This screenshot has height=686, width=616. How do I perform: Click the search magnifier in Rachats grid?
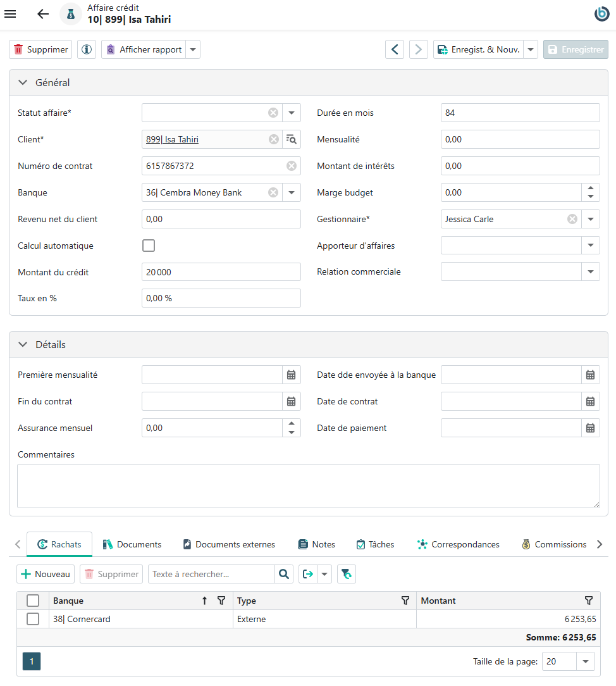click(284, 574)
